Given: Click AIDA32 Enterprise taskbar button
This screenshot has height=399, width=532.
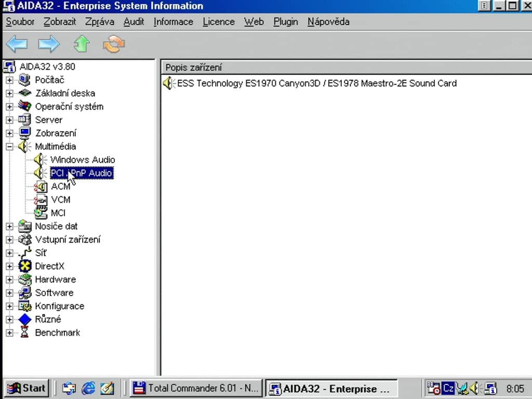Looking at the screenshot, I should click(x=331, y=388).
